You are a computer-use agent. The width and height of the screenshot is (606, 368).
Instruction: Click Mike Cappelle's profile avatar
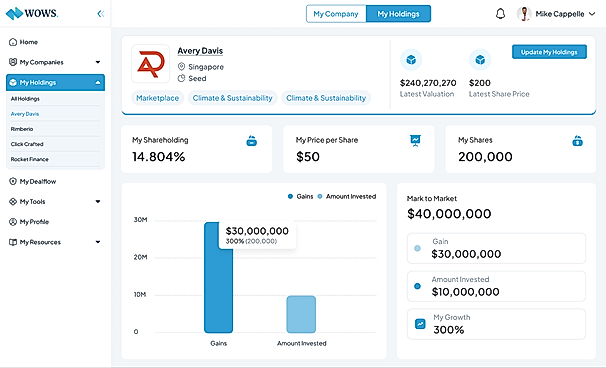(x=524, y=14)
